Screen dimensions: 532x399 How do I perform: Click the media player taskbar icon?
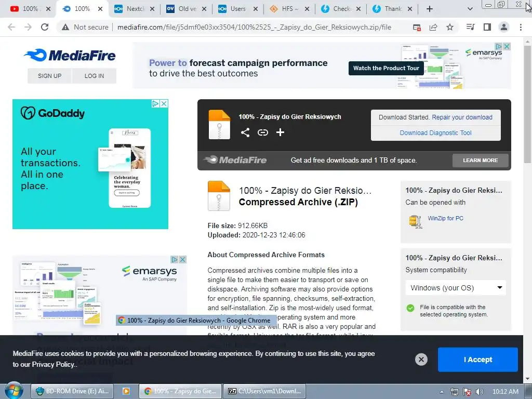(x=126, y=391)
